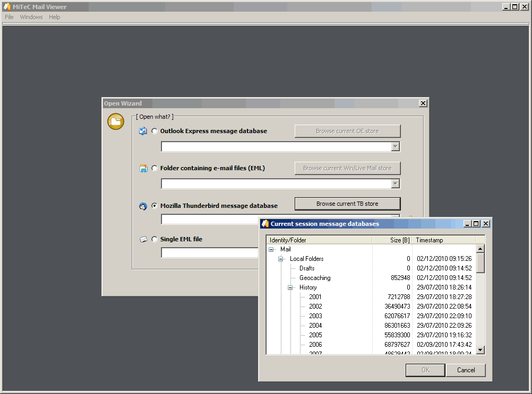Select the Geocaching folder in the tree
Screen dimensions: 532x394
tap(315, 278)
